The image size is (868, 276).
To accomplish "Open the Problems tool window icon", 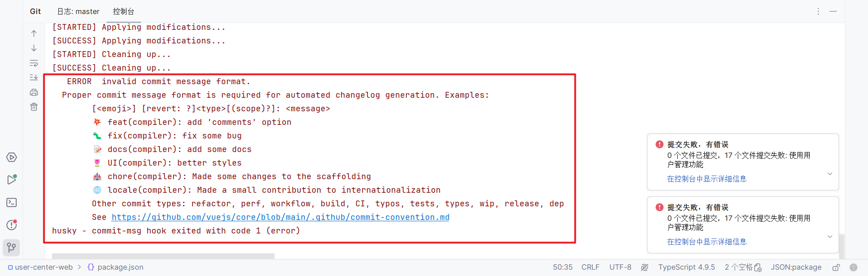I will 12,225.
